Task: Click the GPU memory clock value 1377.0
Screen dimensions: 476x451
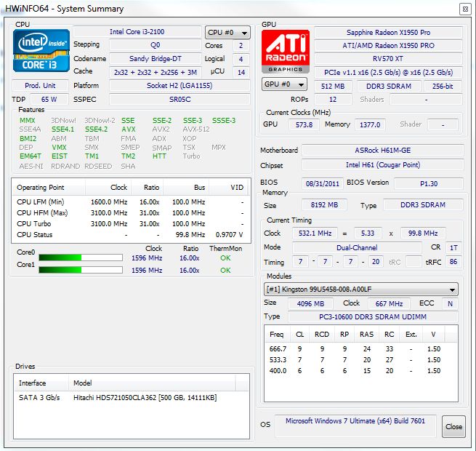Action: pos(370,124)
